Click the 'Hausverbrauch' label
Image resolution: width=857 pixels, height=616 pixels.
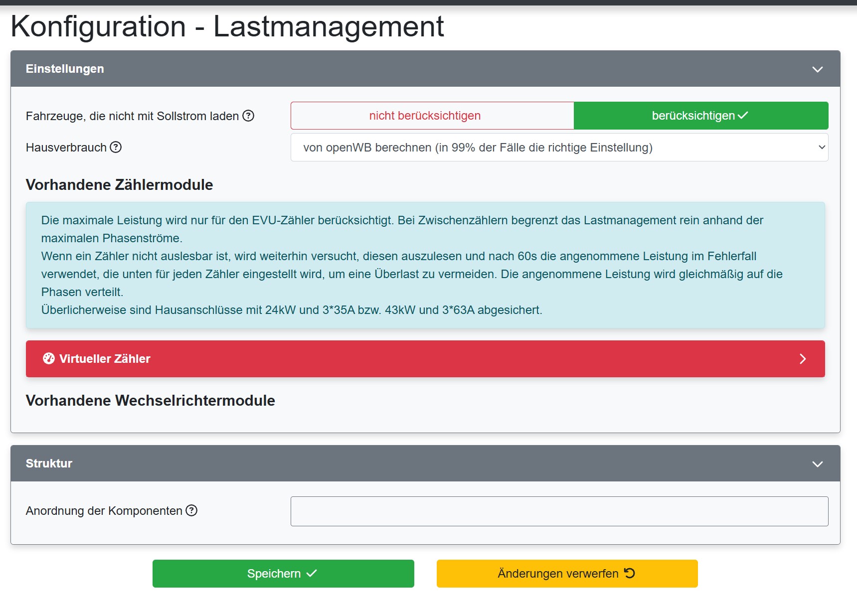click(66, 148)
